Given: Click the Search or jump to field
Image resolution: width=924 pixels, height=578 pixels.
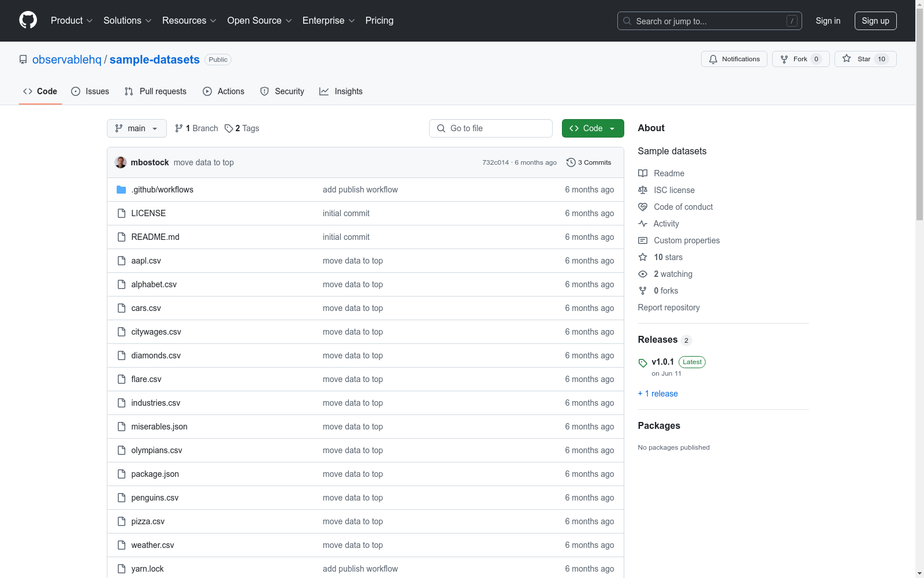Looking at the screenshot, I should (x=710, y=21).
